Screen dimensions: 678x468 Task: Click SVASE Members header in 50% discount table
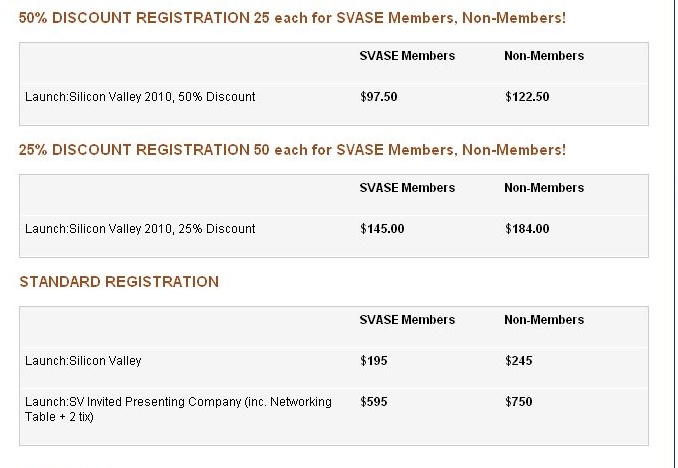tap(407, 56)
